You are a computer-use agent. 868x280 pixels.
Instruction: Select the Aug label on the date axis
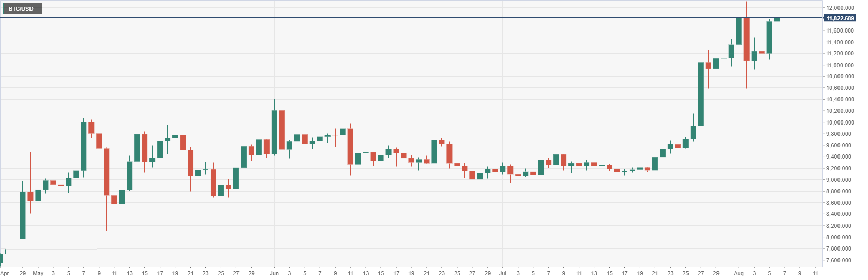click(739, 273)
